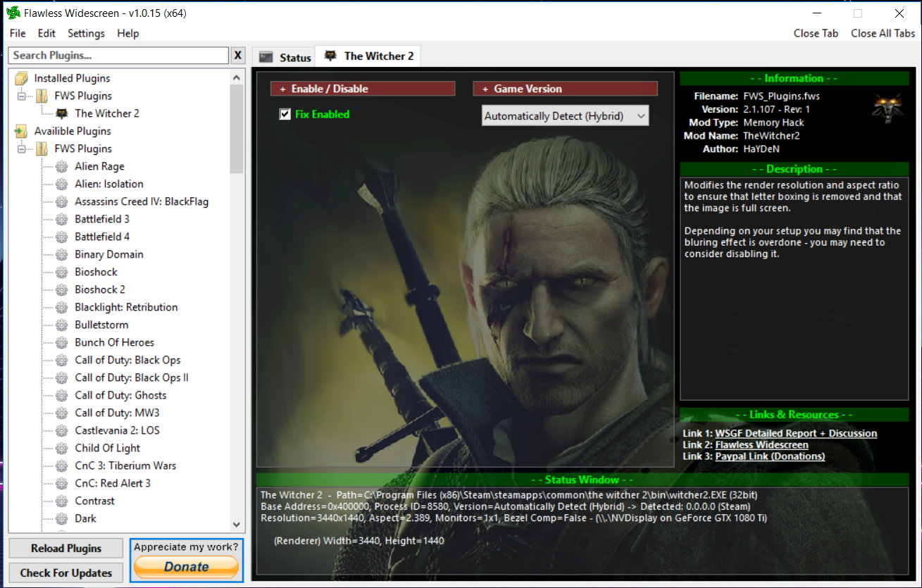
Task: Open the Settings menu
Action: point(86,33)
